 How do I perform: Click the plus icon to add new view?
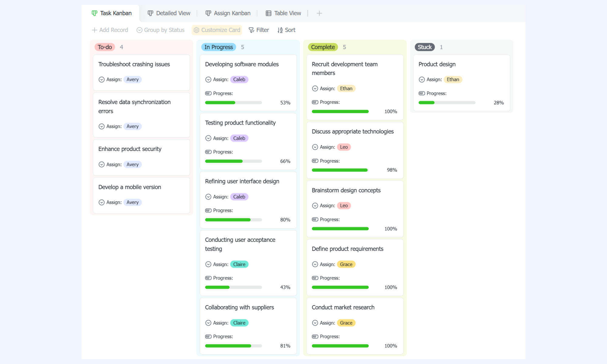[319, 13]
